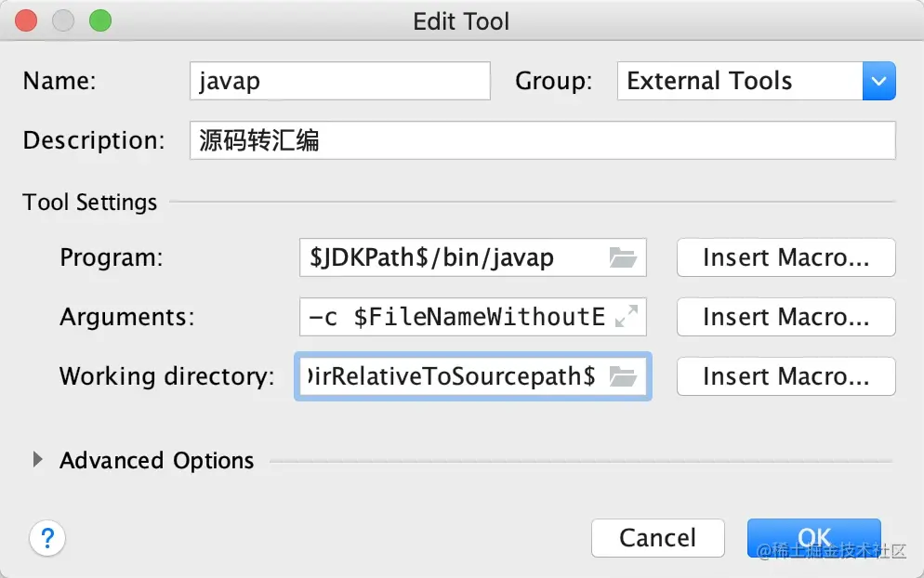Click into the Description text field
The height and width of the screenshot is (578, 924).
tap(542, 140)
